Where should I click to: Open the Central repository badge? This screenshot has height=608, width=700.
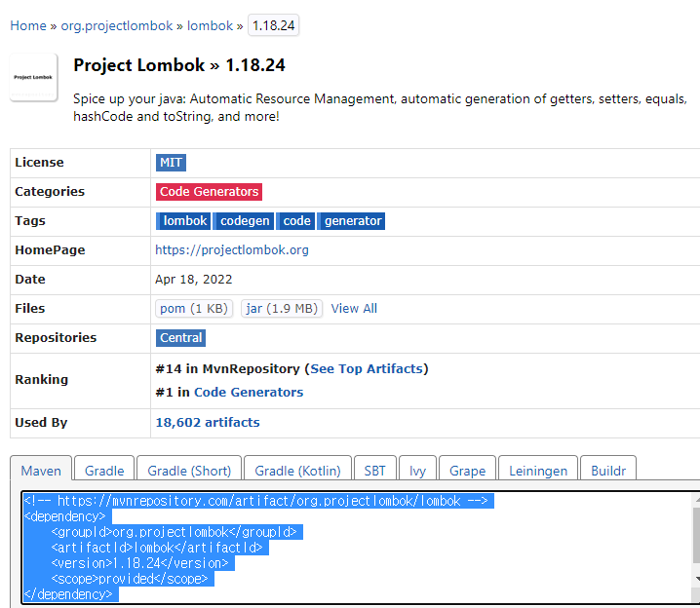pos(180,338)
